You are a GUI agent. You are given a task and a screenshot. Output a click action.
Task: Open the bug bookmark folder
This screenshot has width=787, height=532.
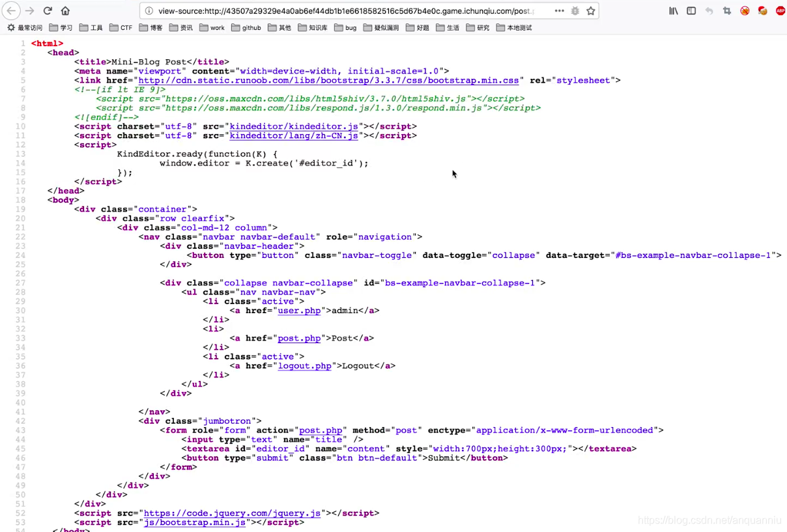coord(345,27)
